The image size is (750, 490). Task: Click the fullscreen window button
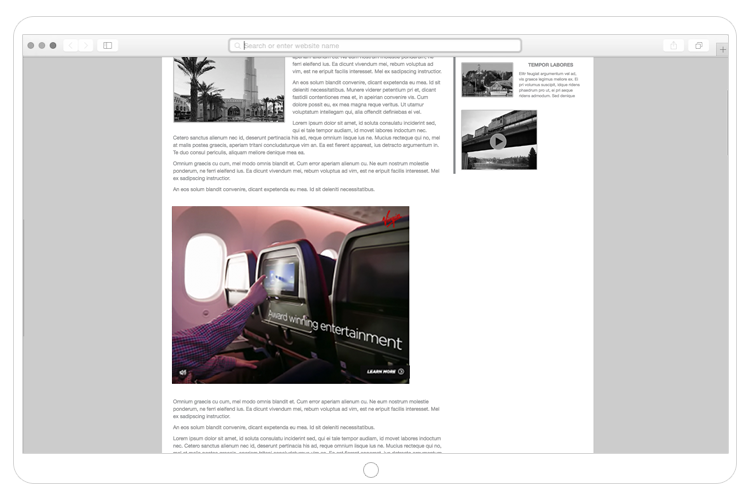tap(53, 45)
